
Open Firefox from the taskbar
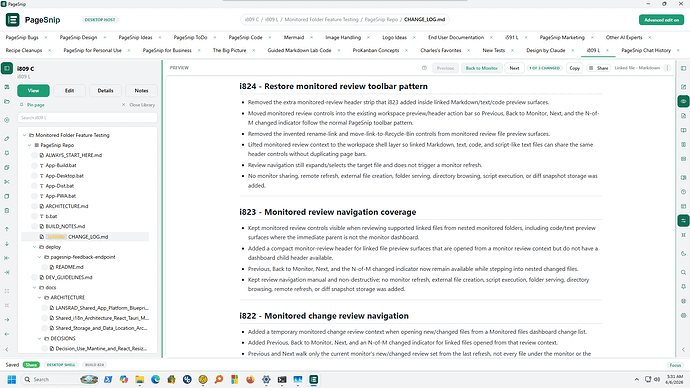(250, 380)
